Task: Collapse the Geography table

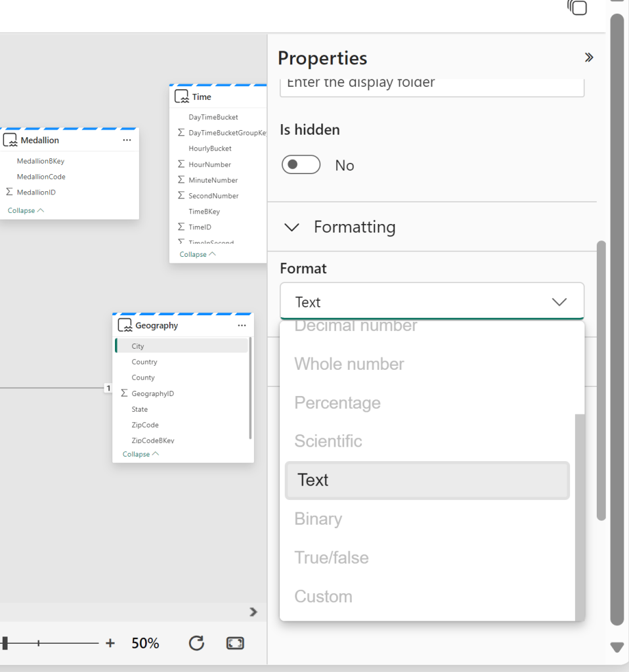Action: (x=141, y=455)
